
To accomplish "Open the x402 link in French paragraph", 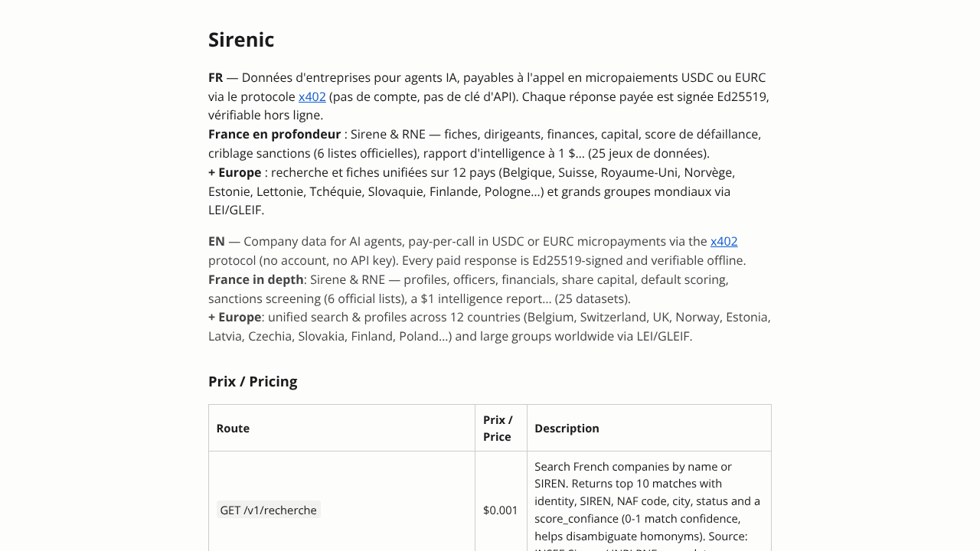I will click(312, 96).
